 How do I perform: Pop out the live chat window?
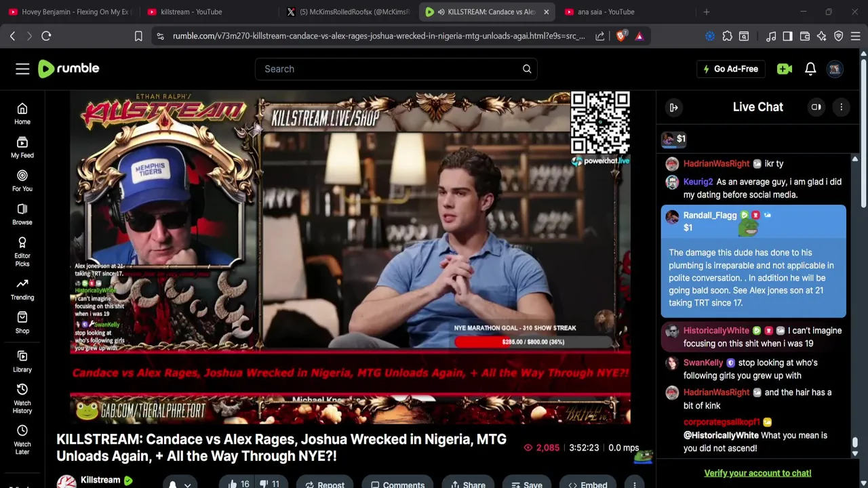click(816, 107)
